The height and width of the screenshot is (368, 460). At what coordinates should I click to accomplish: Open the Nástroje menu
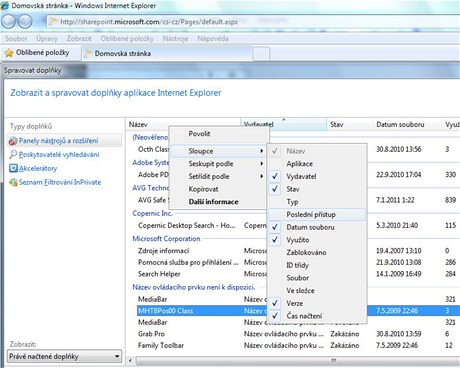[x=176, y=39]
